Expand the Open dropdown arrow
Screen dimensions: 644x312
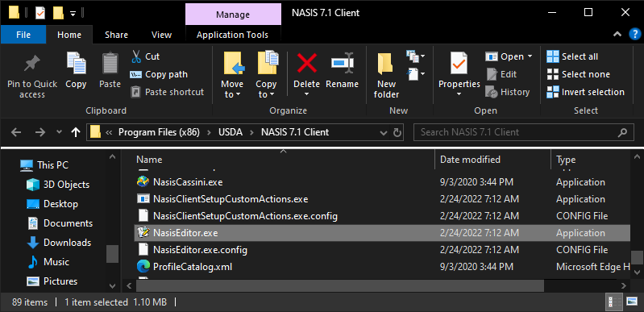530,56
